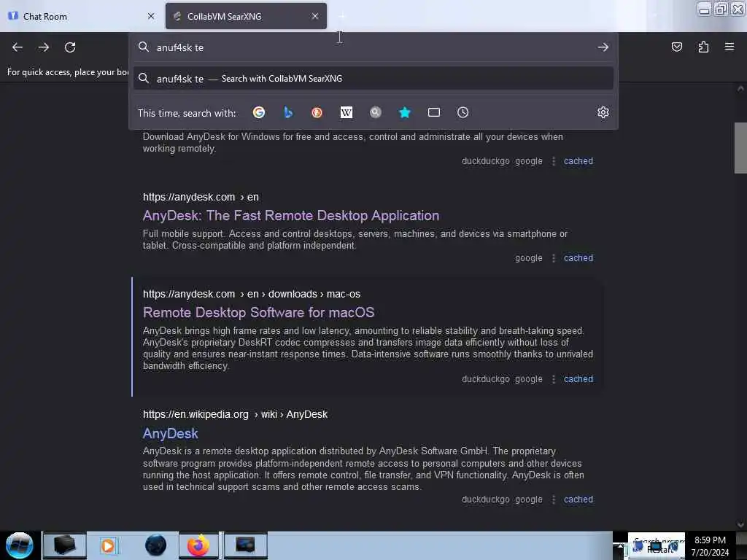Go forward with the forward arrow

tap(44, 47)
